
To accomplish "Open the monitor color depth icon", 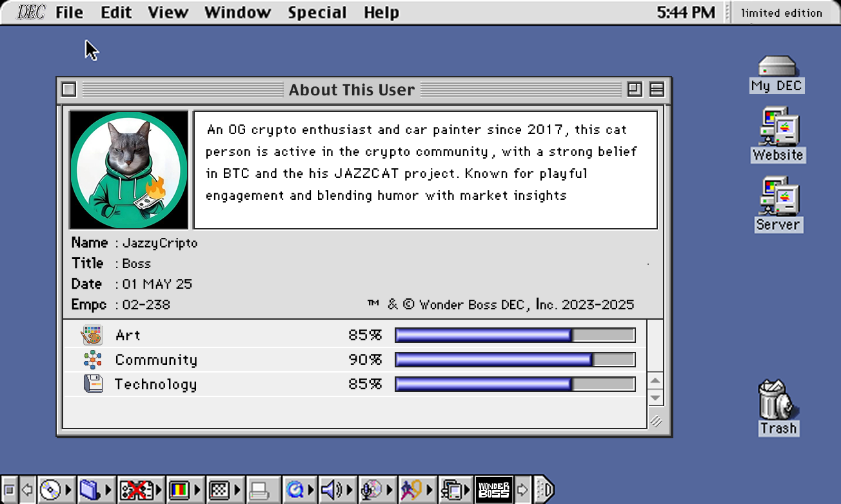I will (181, 489).
